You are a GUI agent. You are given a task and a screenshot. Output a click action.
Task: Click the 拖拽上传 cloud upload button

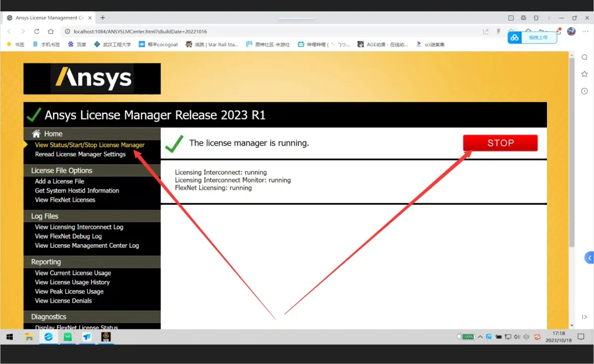[x=532, y=38]
